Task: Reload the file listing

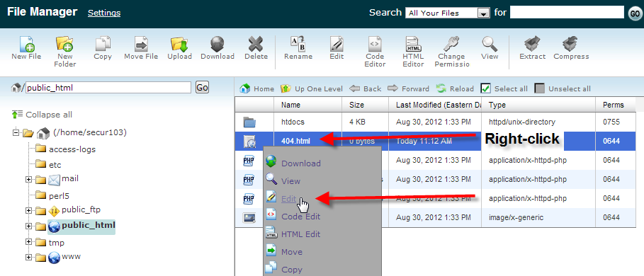Action: point(455,88)
